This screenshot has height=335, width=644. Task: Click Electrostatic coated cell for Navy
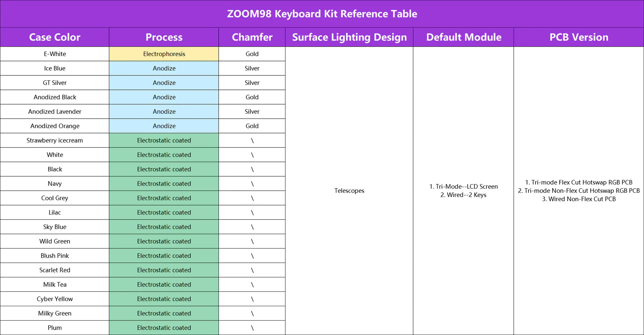164,184
